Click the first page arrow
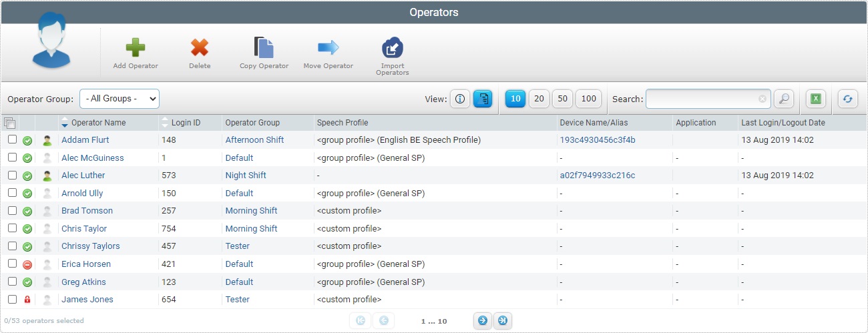The image size is (868, 333). [x=361, y=321]
